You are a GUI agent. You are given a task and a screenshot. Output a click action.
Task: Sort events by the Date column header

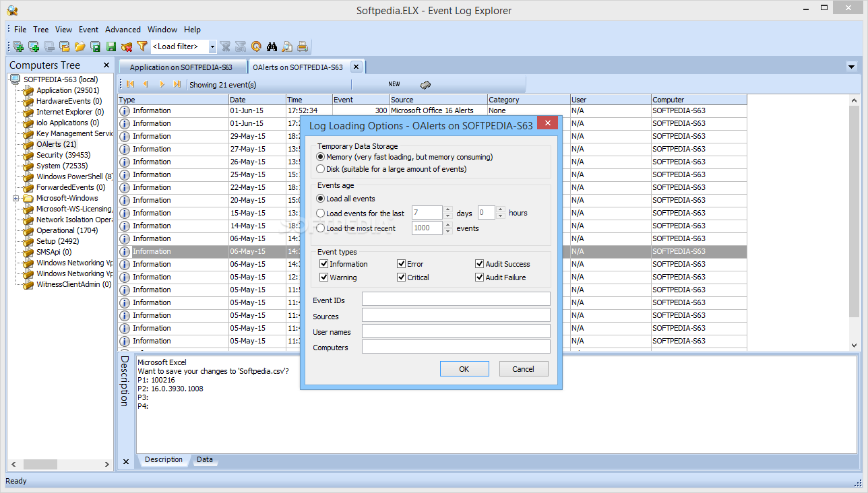pos(257,100)
